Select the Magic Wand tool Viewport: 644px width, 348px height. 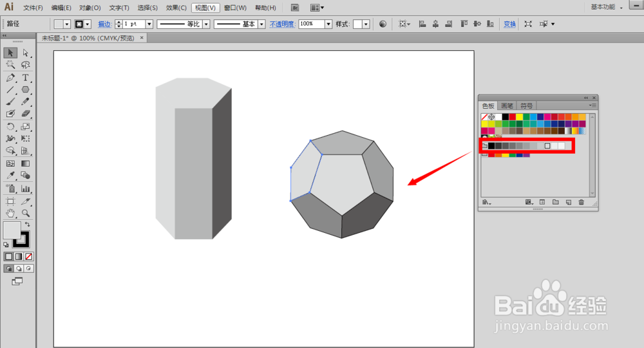[x=10, y=65]
